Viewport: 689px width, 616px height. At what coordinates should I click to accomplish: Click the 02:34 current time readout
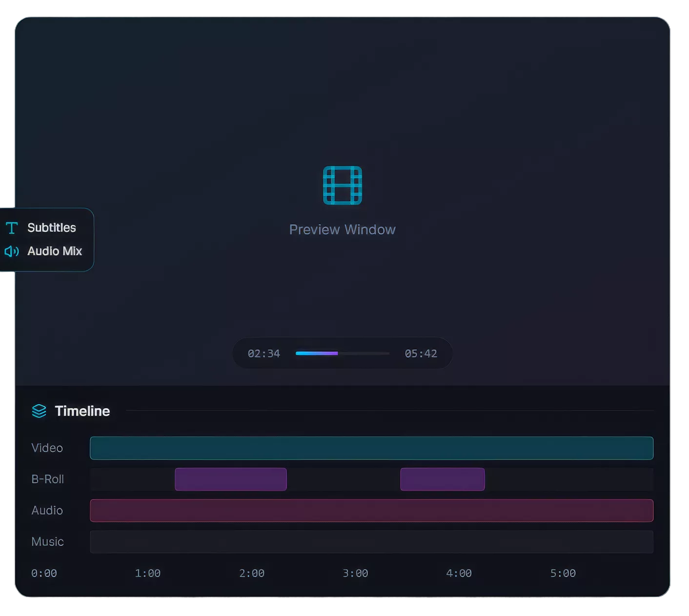click(263, 353)
